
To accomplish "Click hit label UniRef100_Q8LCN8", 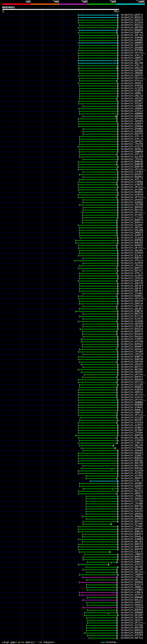I will (132, 63).
